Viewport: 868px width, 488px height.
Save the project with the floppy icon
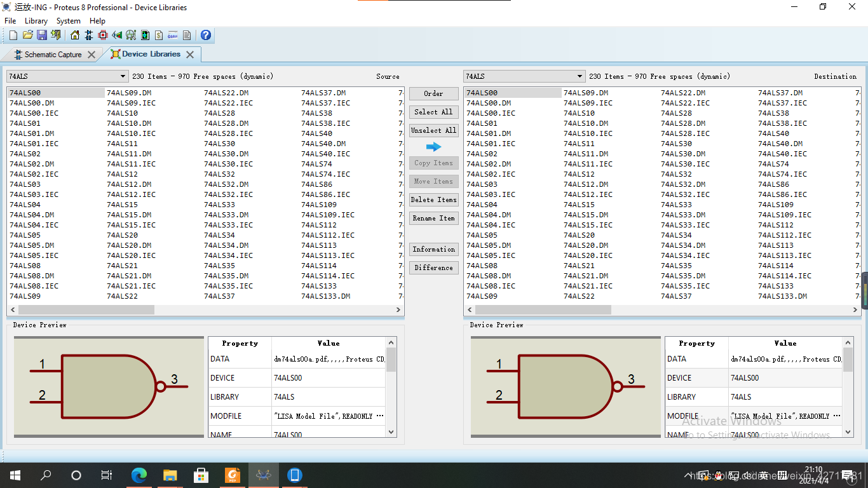click(x=42, y=35)
